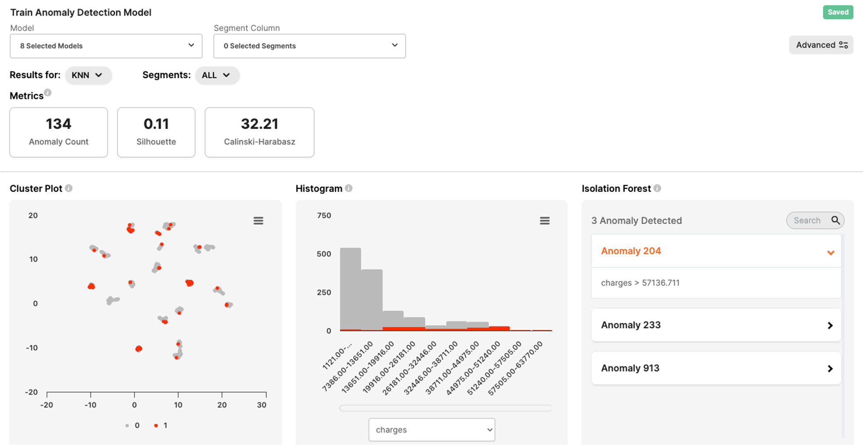Click the Isolation Forest panel scrollbar
This screenshot has height=447, width=868.
point(844,336)
